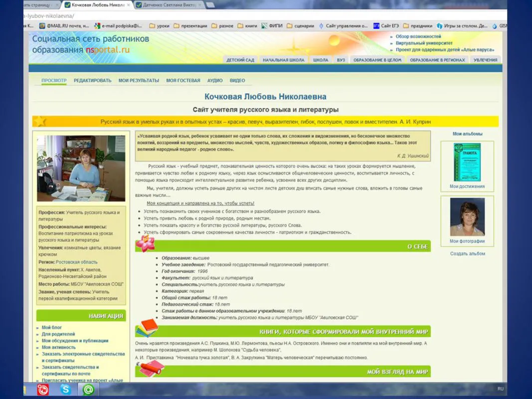Viewport: 532px width, 399px height.
Task: Click the 'Обзор возможностей' link
Action: tap(418, 36)
